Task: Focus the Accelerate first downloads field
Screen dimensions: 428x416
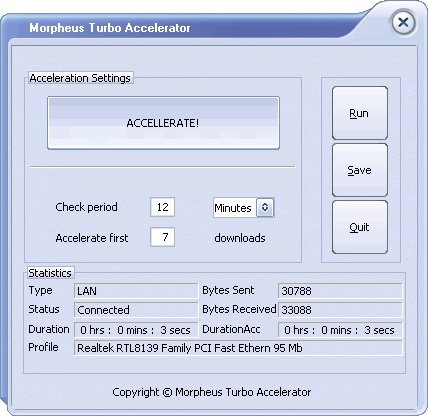Action: pyautogui.click(x=162, y=237)
